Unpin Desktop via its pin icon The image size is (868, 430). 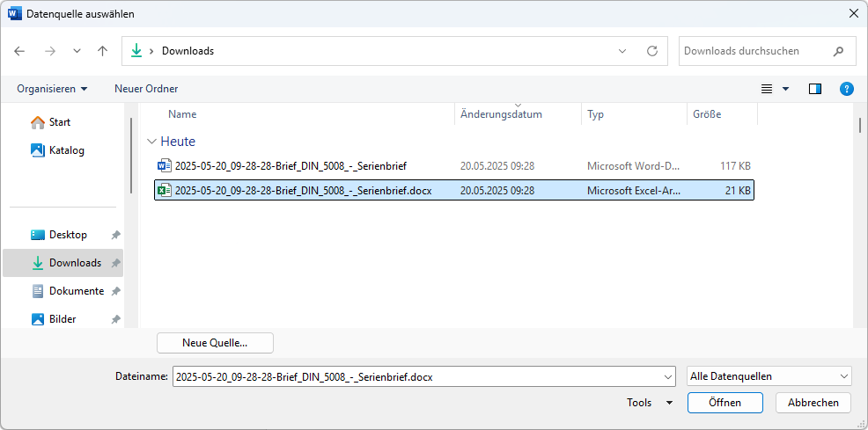tap(115, 235)
